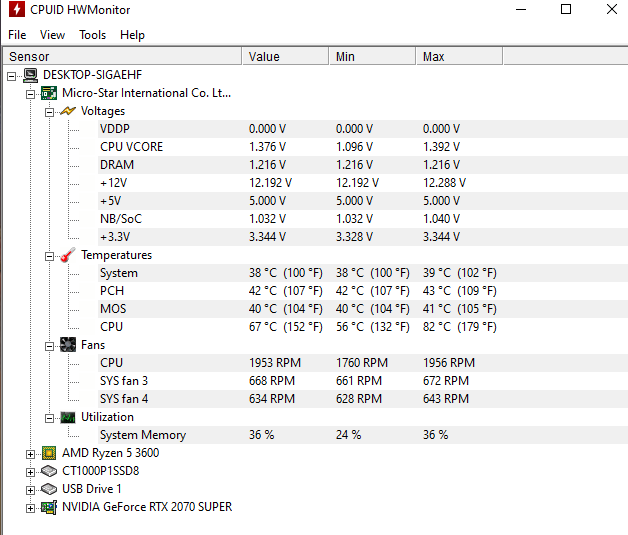Collapse the Fans section
The image size is (628, 535).
49,346
